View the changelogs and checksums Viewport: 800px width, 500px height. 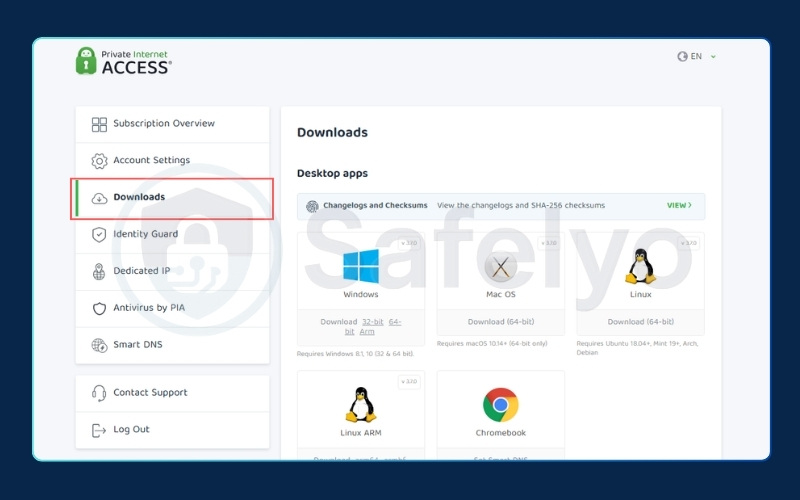tap(679, 206)
